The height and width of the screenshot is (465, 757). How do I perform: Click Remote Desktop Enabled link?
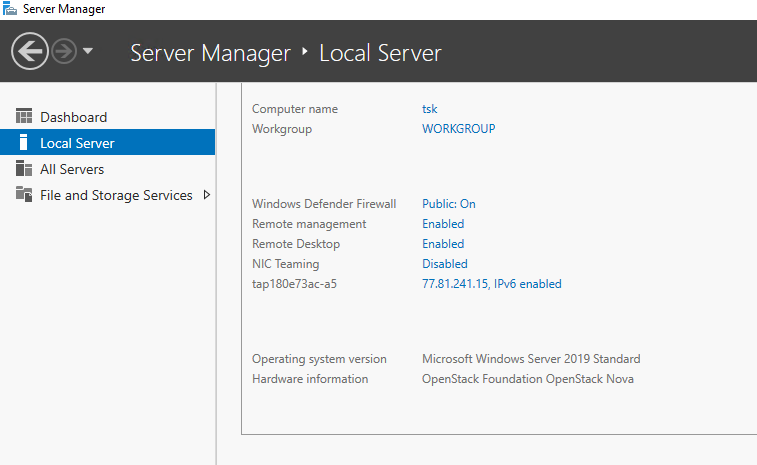click(443, 244)
